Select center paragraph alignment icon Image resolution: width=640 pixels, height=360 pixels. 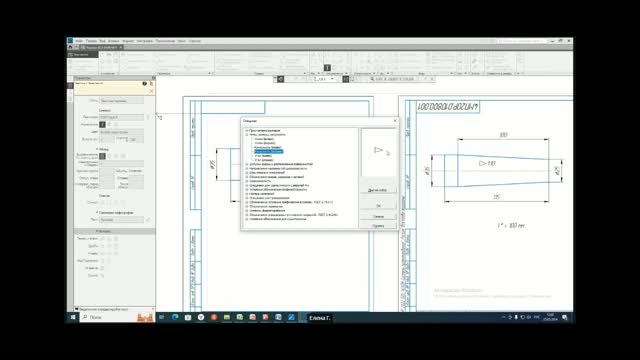[109, 156]
